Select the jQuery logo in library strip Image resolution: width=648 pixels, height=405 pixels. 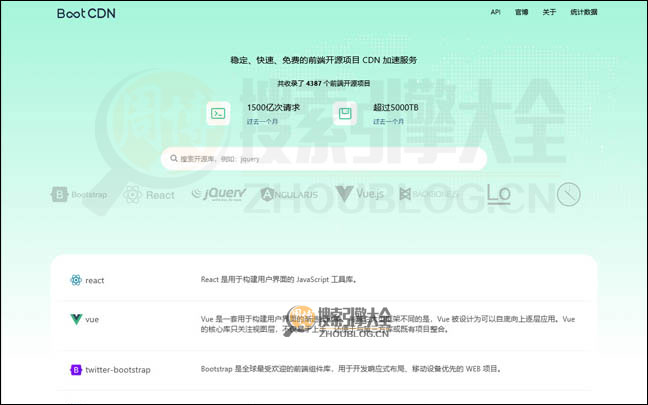pos(219,193)
